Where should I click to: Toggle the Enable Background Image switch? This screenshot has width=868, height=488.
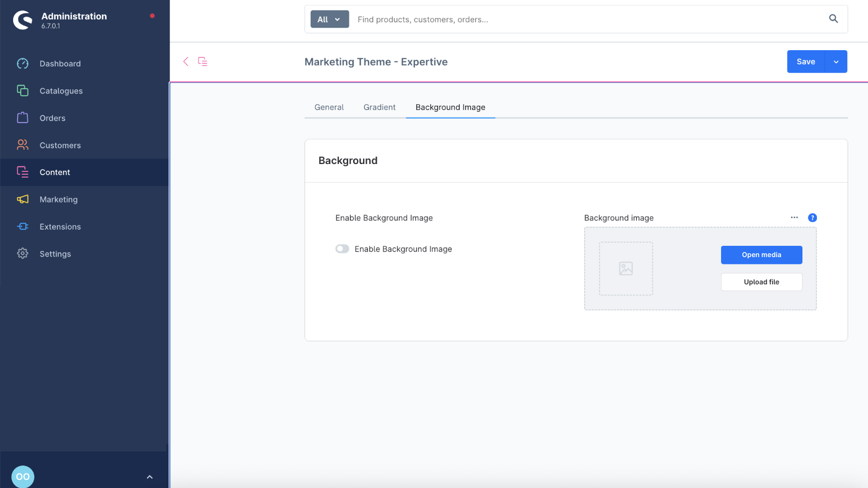tap(342, 249)
